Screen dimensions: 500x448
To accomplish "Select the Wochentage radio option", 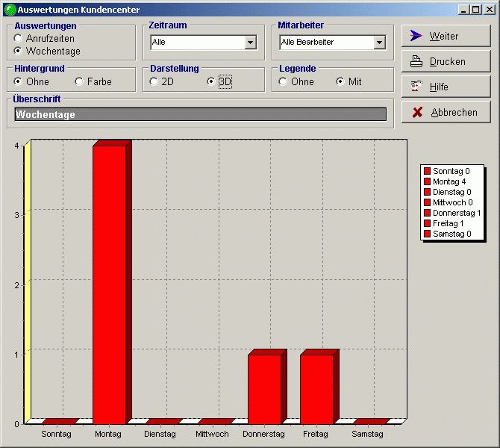I will click(18, 52).
